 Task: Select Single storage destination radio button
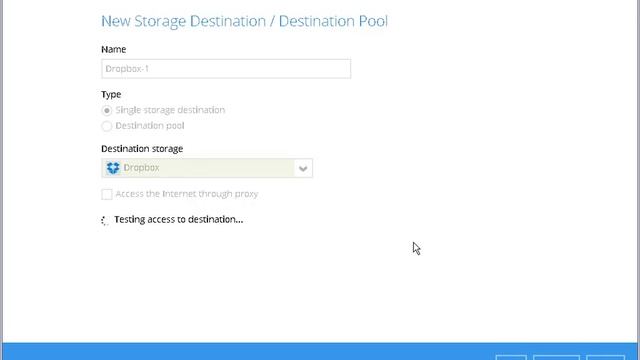click(x=107, y=110)
